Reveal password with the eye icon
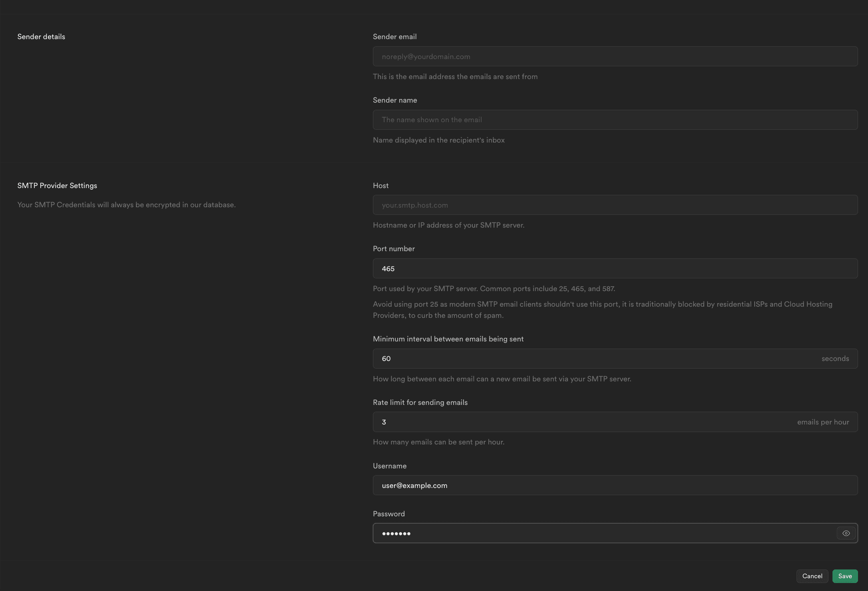 (846, 533)
